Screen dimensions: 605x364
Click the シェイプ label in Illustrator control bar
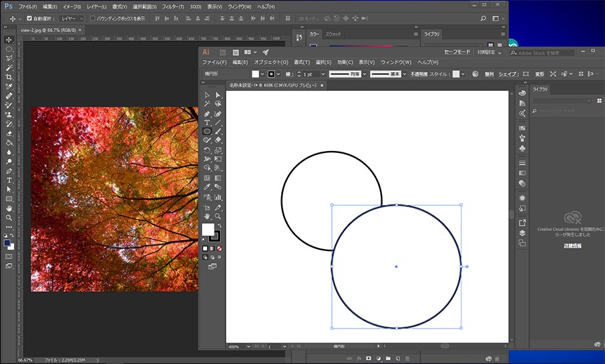tap(509, 74)
